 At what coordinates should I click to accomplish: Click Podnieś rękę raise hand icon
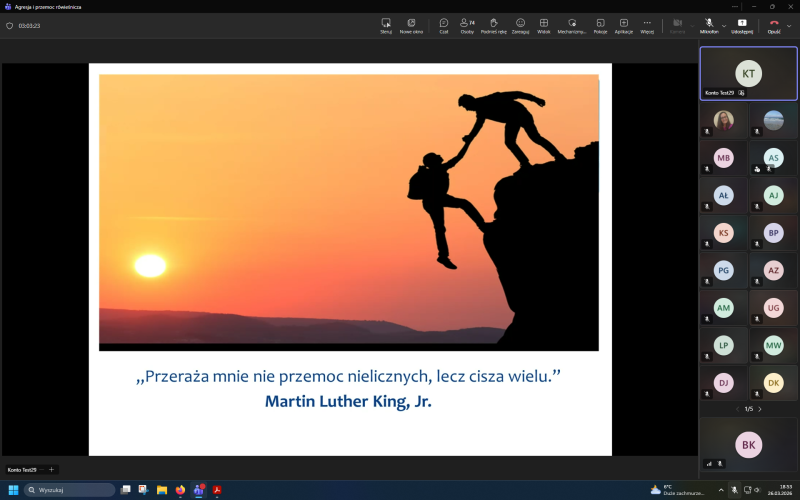point(493,25)
